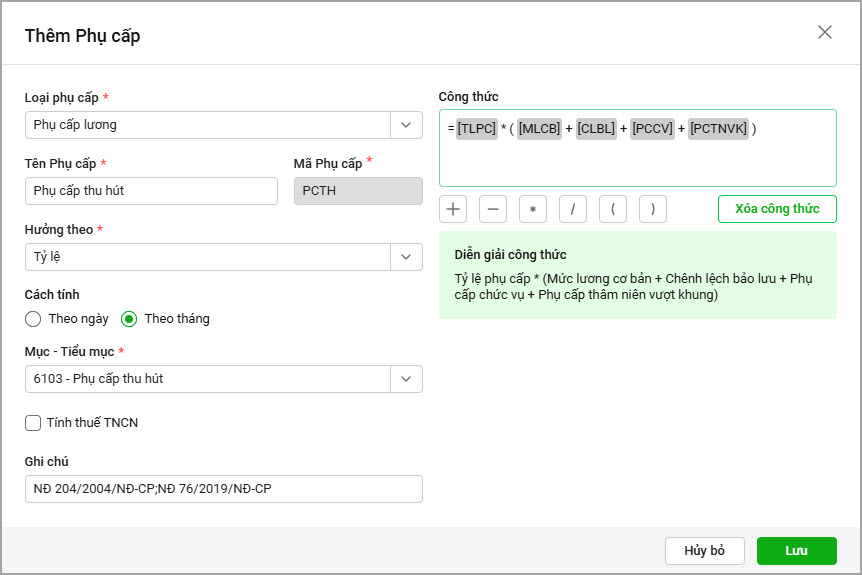Insert minus operator into formula
The image size is (862, 575).
tap(493, 209)
